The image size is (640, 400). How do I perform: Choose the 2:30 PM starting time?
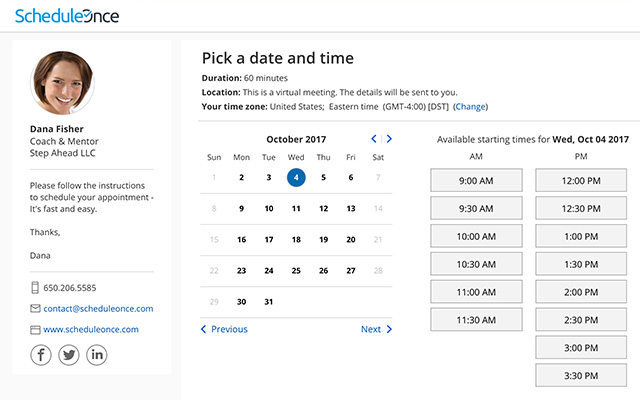[581, 320]
